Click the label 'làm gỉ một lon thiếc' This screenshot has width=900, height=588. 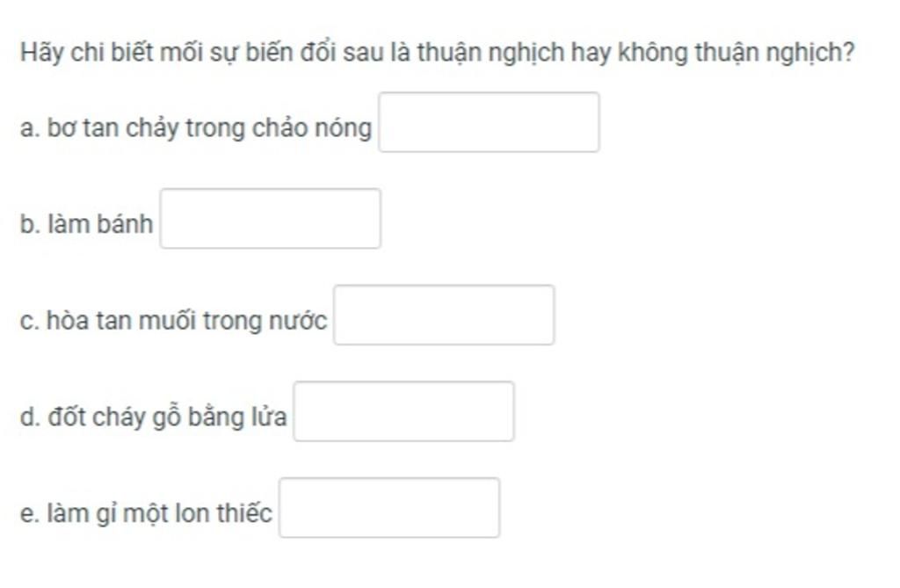click(159, 513)
